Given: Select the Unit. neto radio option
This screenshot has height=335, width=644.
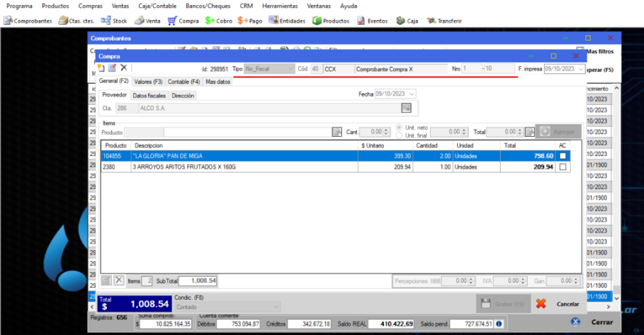Looking at the screenshot, I should tap(400, 128).
